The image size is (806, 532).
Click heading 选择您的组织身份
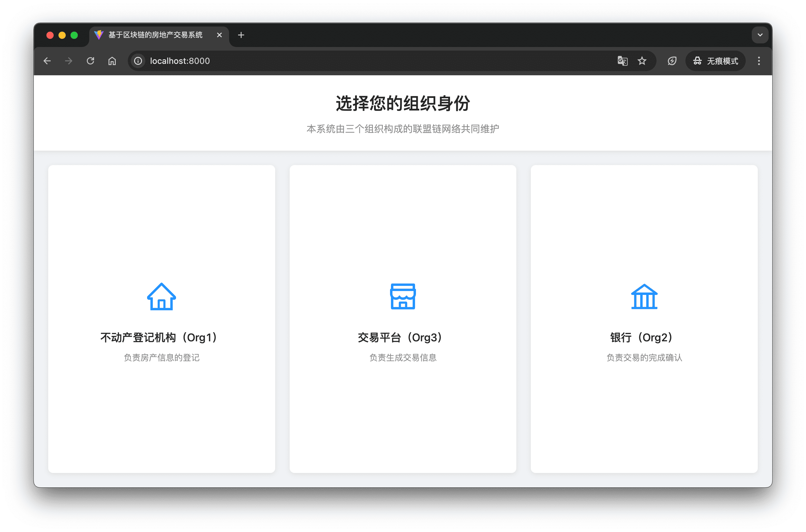403,104
